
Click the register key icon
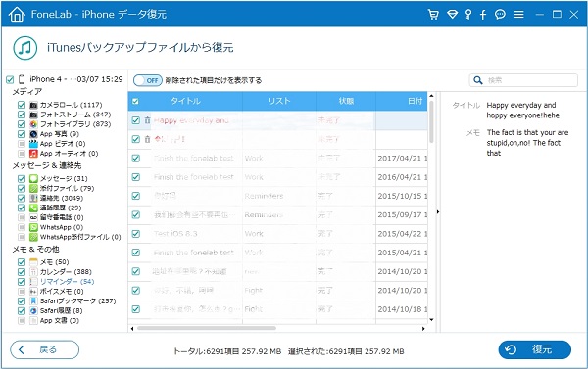pyautogui.click(x=468, y=15)
